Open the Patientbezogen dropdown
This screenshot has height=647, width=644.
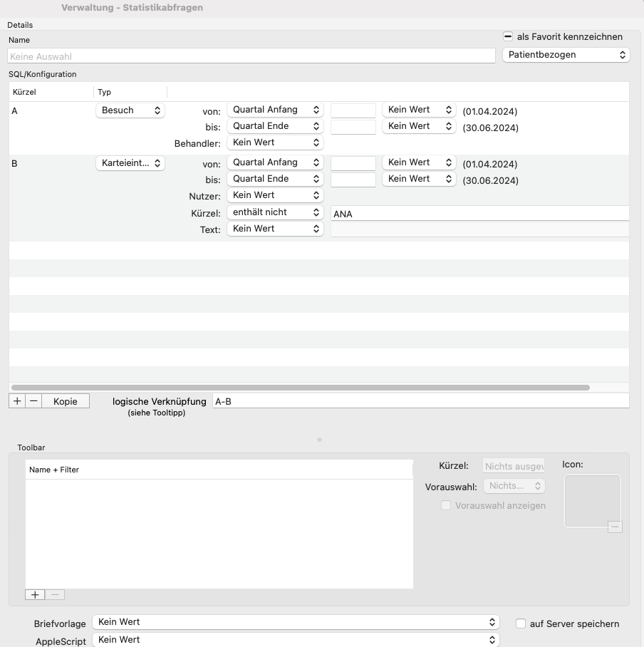(566, 55)
